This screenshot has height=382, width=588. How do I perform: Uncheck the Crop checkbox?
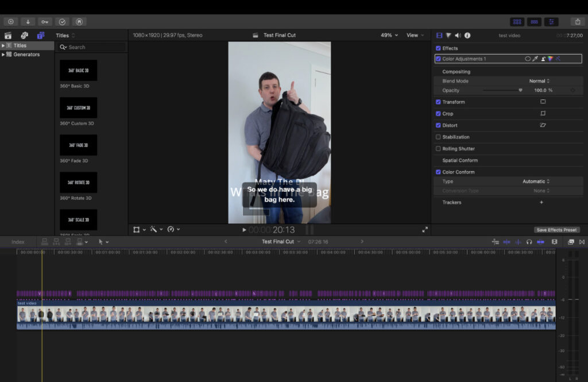pos(438,113)
